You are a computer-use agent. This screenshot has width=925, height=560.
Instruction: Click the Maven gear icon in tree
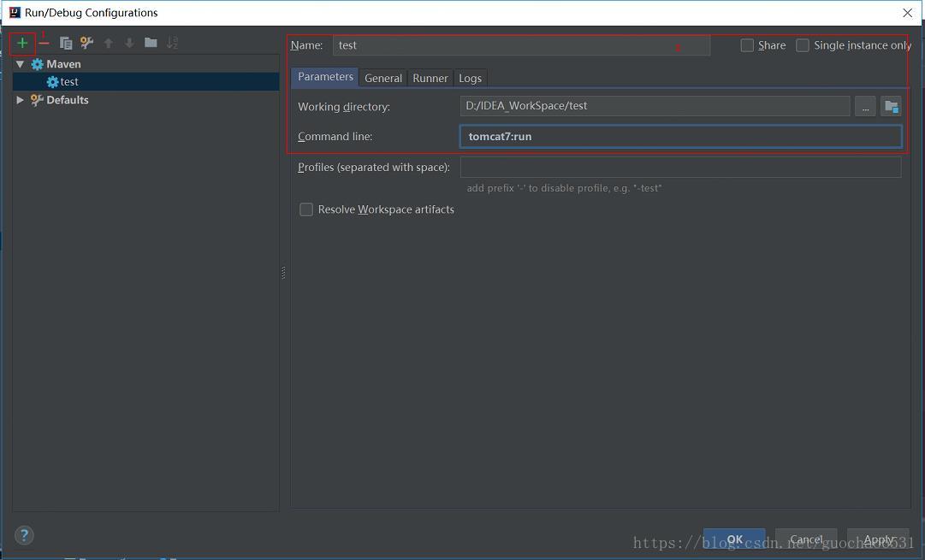click(37, 64)
